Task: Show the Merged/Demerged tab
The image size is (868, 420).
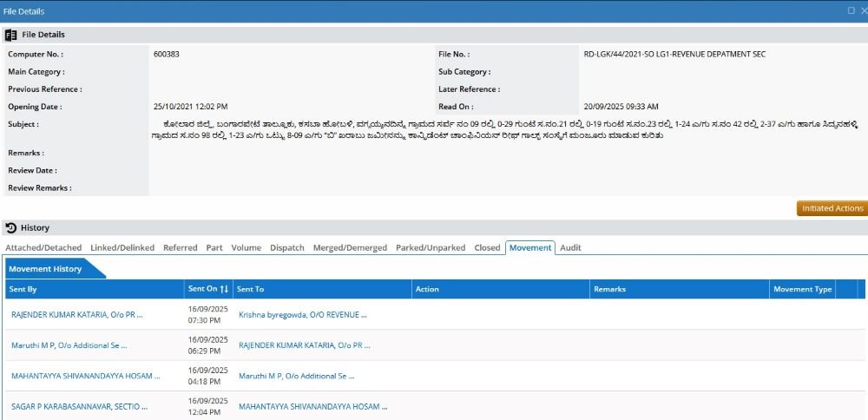Action: pyautogui.click(x=350, y=247)
